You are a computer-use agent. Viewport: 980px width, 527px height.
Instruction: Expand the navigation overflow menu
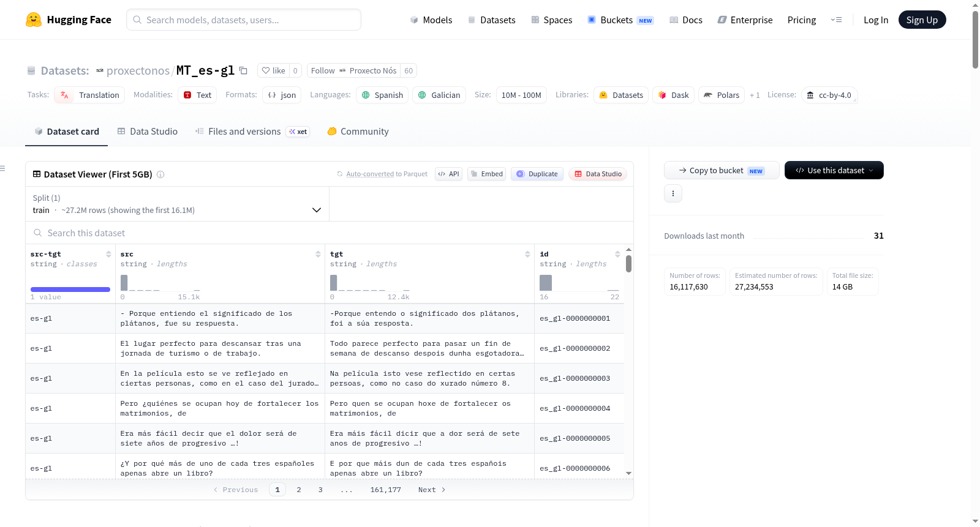(x=836, y=20)
